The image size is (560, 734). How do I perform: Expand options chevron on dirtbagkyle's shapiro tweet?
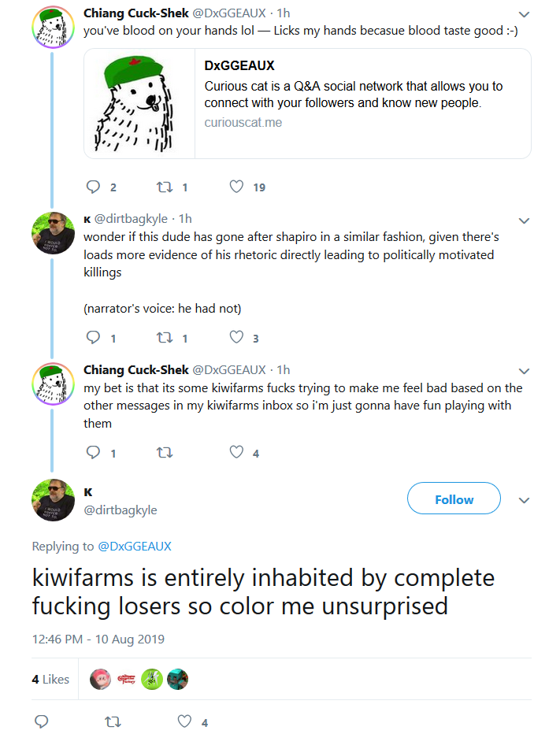(x=524, y=221)
